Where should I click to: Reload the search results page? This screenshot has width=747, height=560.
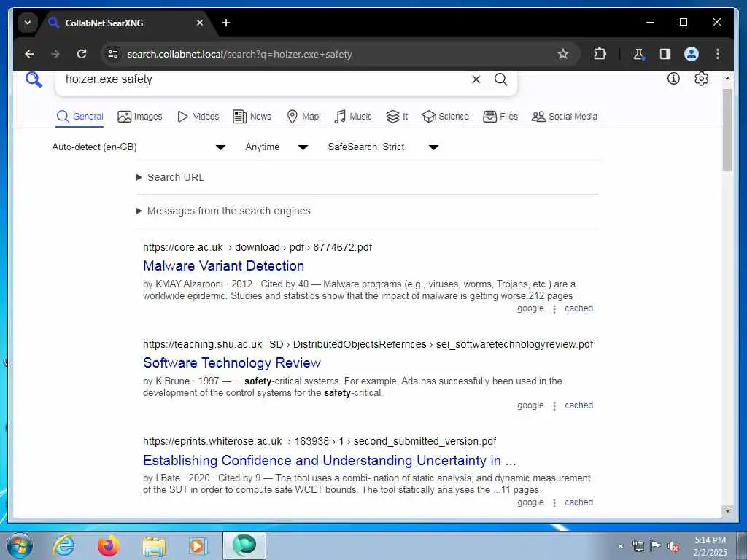click(x=82, y=54)
